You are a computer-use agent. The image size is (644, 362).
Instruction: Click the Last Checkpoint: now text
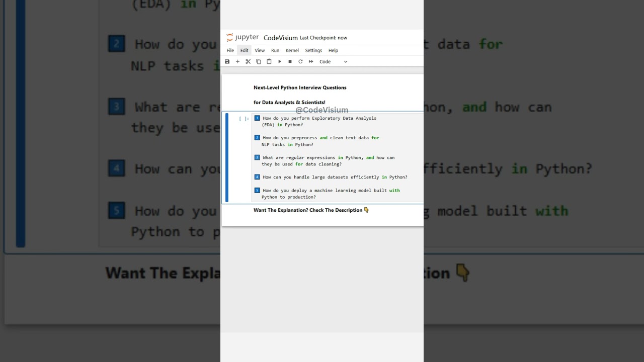pos(324,38)
